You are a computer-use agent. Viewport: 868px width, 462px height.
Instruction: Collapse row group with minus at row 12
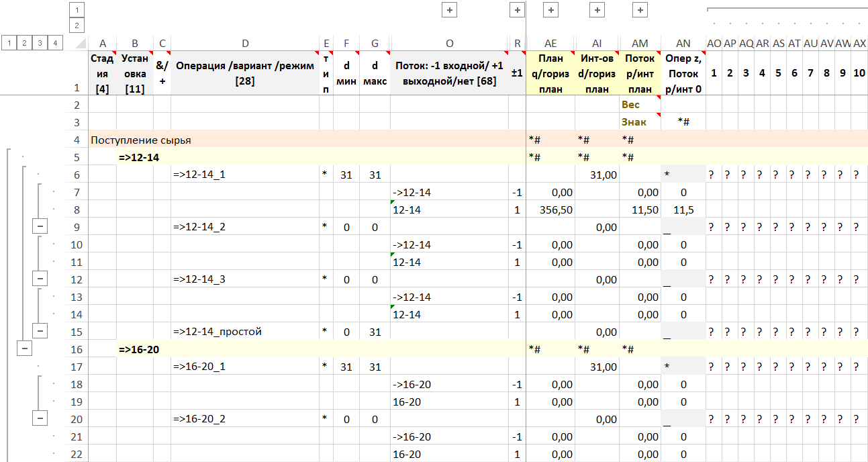[x=40, y=279]
